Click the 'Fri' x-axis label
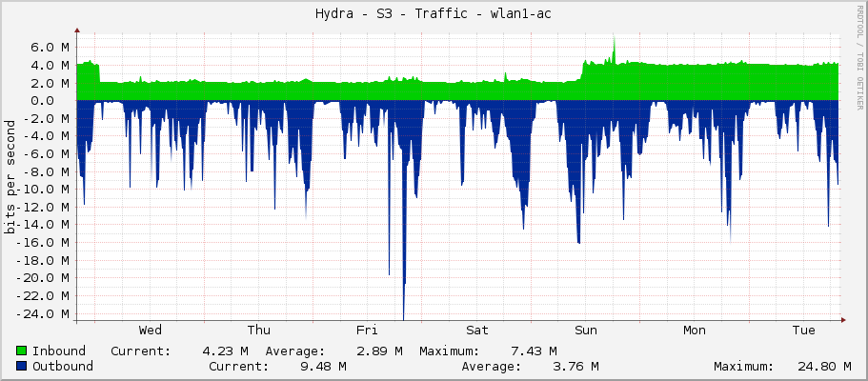Viewport: 868px width, 381px height. [367, 331]
